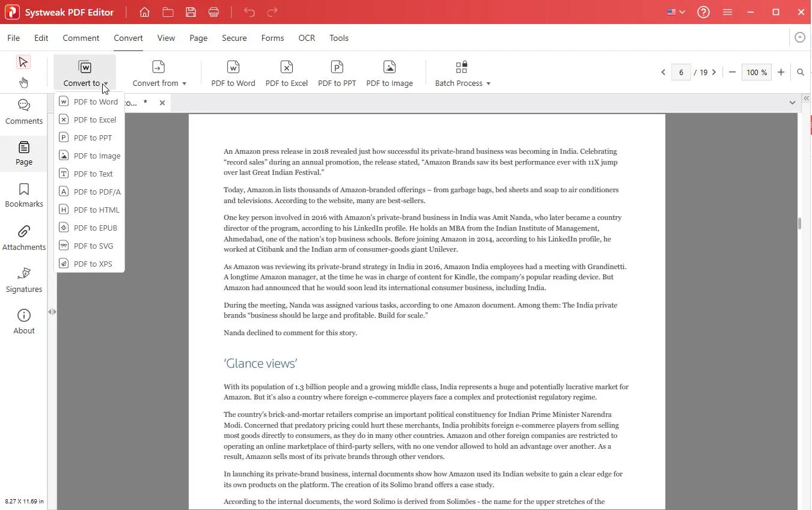Select the Hand pan tool
The height and width of the screenshot is (510, 812).
coord(23,82)
